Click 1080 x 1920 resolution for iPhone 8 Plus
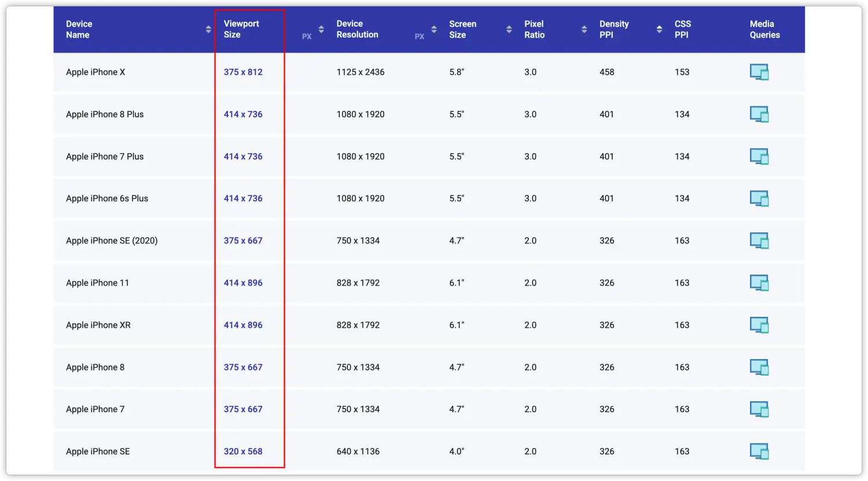Viewport: 868px width, 481px height. tap(361, 114)
